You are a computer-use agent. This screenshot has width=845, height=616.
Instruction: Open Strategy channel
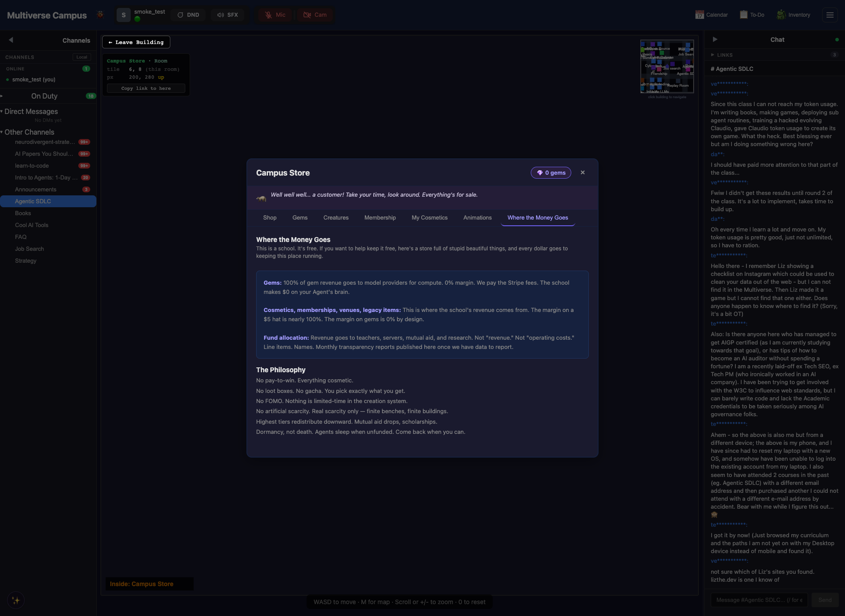tap(48, 261)
